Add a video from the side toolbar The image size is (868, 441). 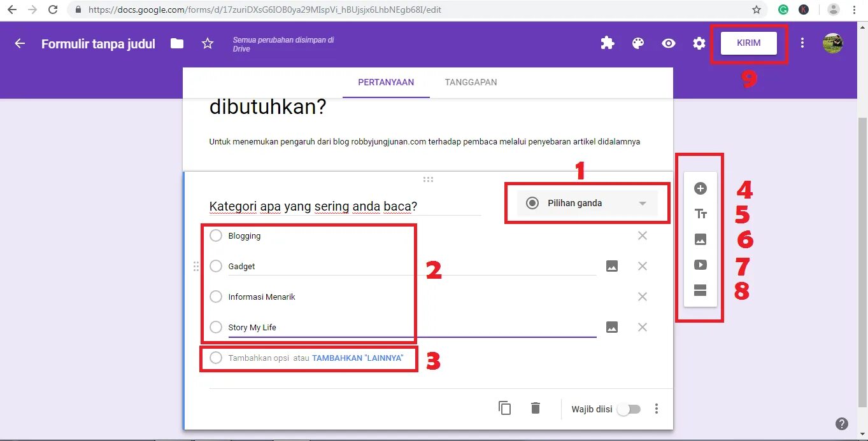click(700, 265)
